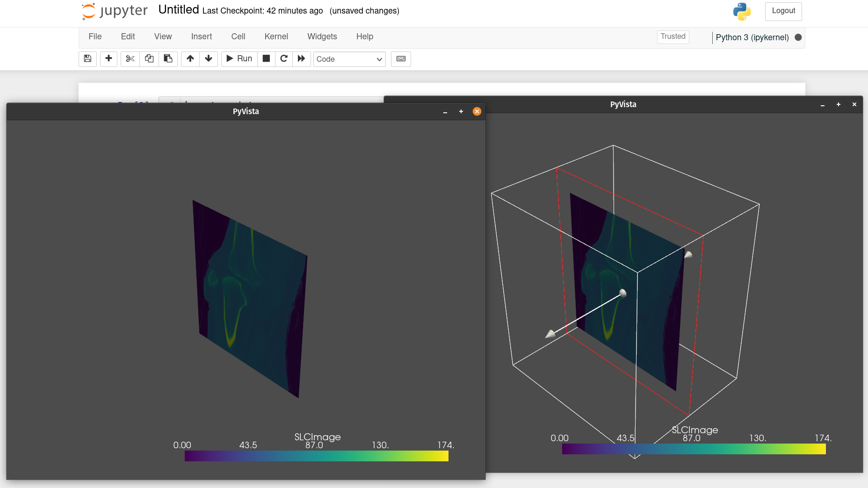Open the cell type dropdown
The width and height of the screenshot is (868, 488).
(349, 59)
